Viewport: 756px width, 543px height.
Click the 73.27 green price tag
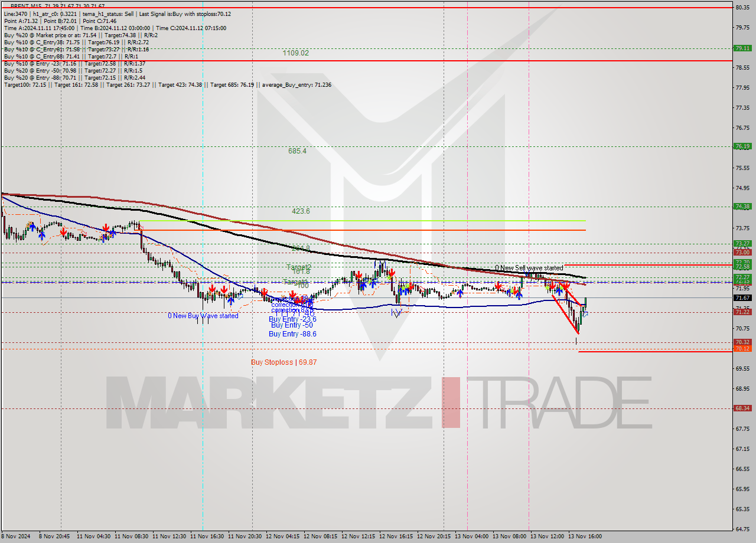click(742, 243)
